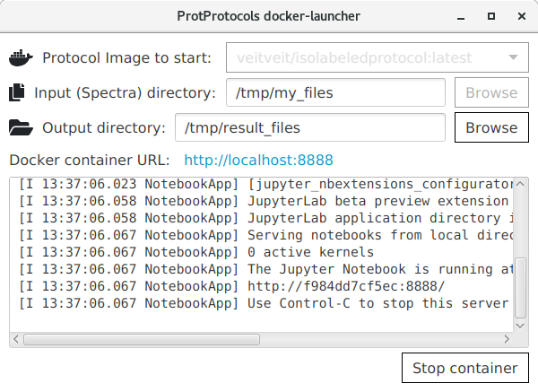Click the 'Serving notebooks from local' log line
The height and width of the screenshot is (392, 538).
coord(266,235)
